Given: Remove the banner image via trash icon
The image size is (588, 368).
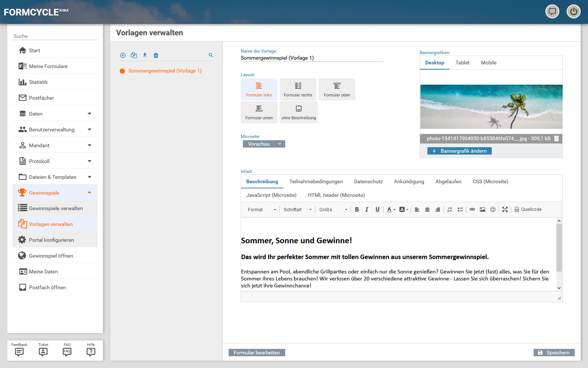Looking at the screenshot, I should pos(556,139).
